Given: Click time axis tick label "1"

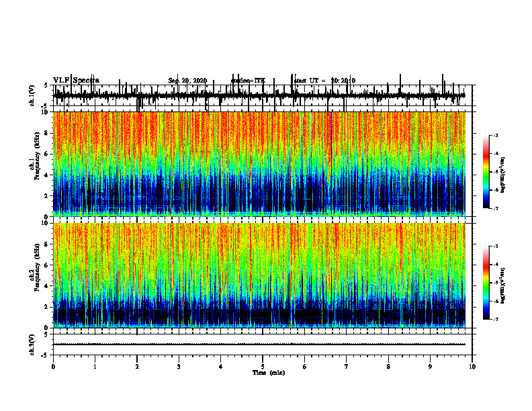Looking at the screenshot, I should [x=95, y=367].
